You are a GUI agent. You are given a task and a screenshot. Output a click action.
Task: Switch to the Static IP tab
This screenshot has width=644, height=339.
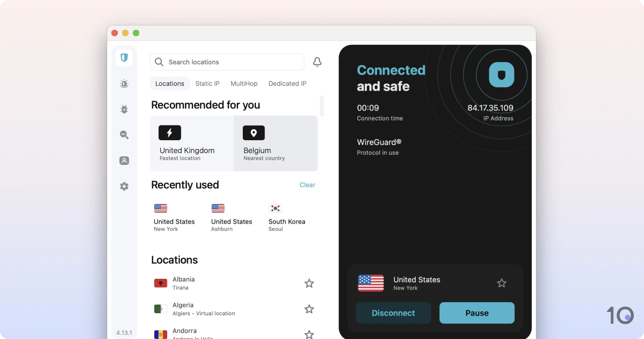(207, 83)
